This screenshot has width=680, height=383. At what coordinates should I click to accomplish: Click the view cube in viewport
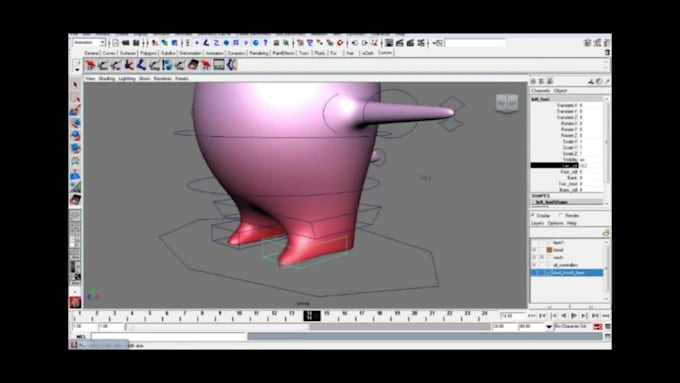click(507, 103)
